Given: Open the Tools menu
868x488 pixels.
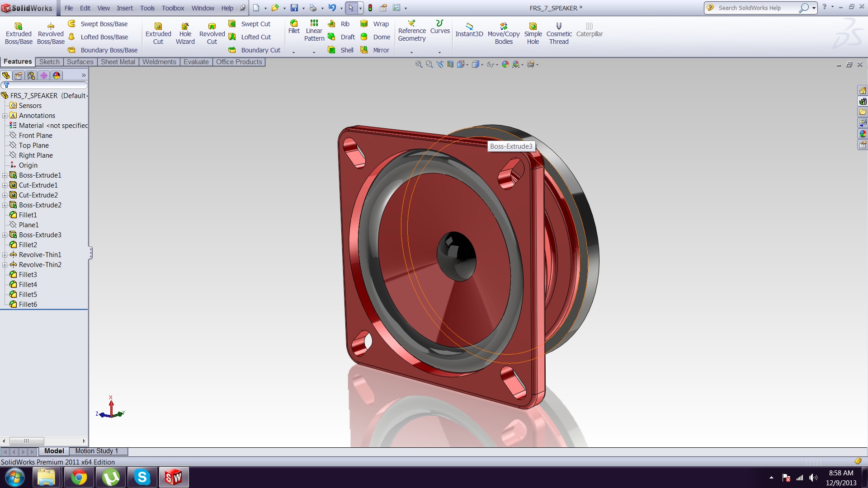Looking at the screenshot, I should [x=147, y=8].
